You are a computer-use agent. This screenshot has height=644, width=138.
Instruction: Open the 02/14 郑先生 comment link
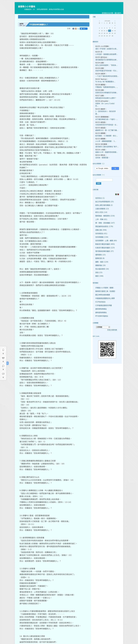tap(102, 158)
